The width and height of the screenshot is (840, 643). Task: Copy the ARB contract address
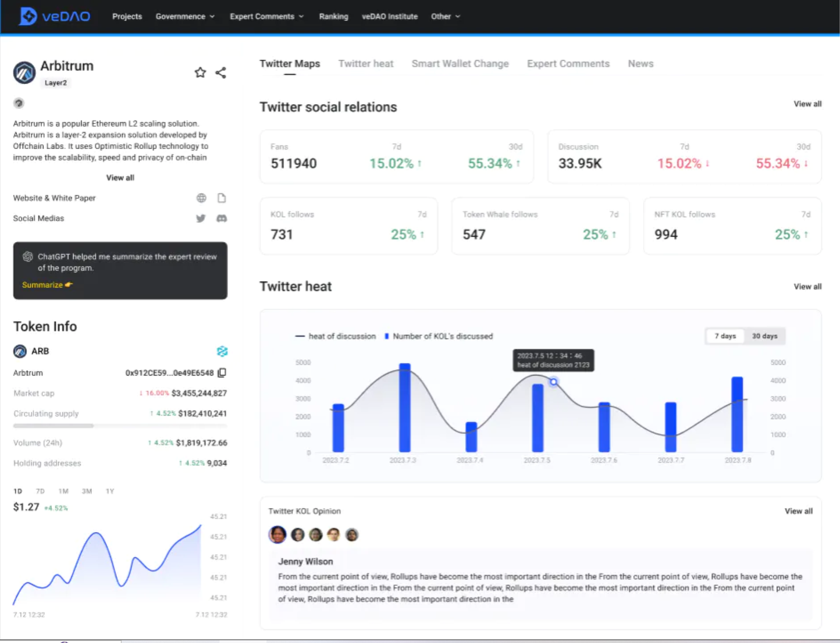pos(222,373)
